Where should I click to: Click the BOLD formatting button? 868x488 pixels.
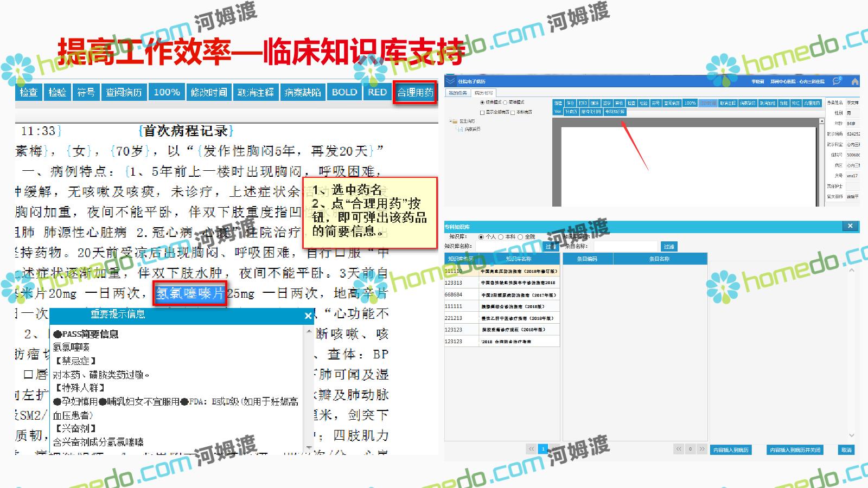[x=344, y=92]
